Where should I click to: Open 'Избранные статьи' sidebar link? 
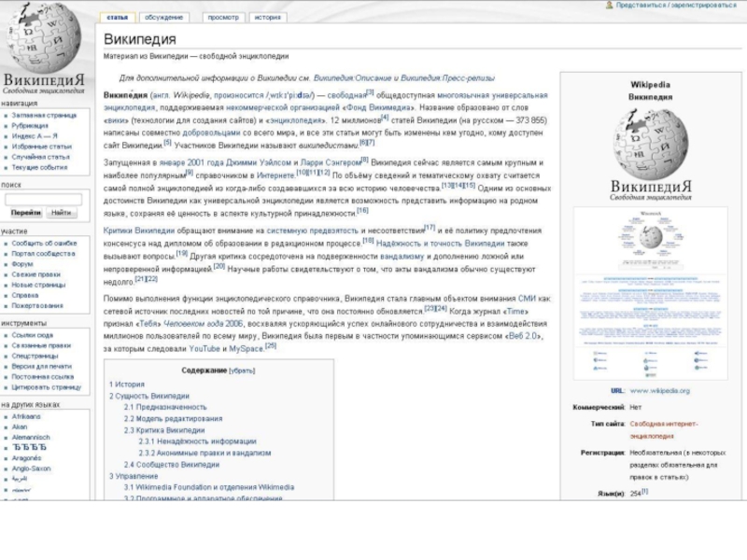click(x=41, y=147)
